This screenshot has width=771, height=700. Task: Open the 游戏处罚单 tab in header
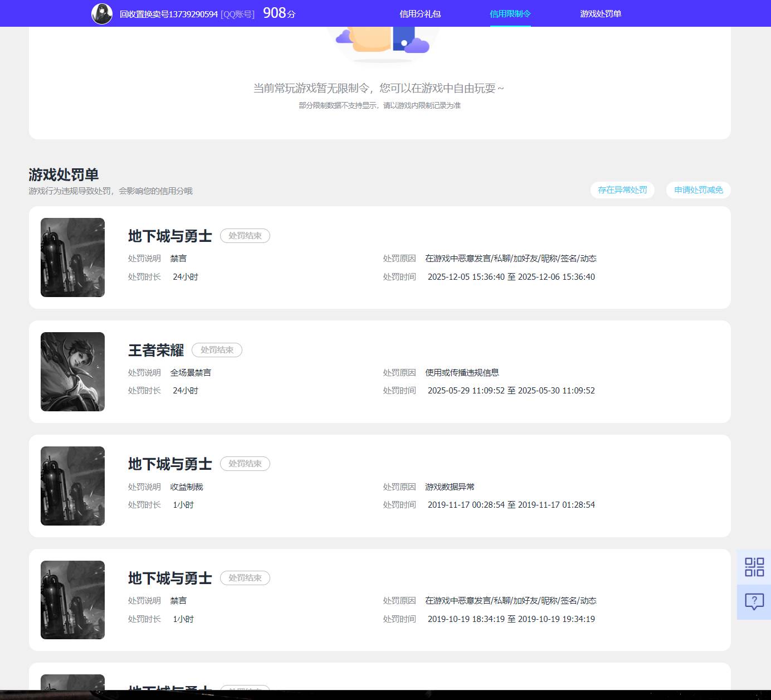[601, 14]
